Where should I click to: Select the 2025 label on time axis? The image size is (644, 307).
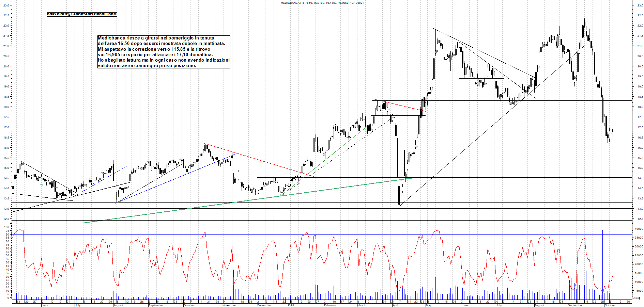tap(290, 305)
